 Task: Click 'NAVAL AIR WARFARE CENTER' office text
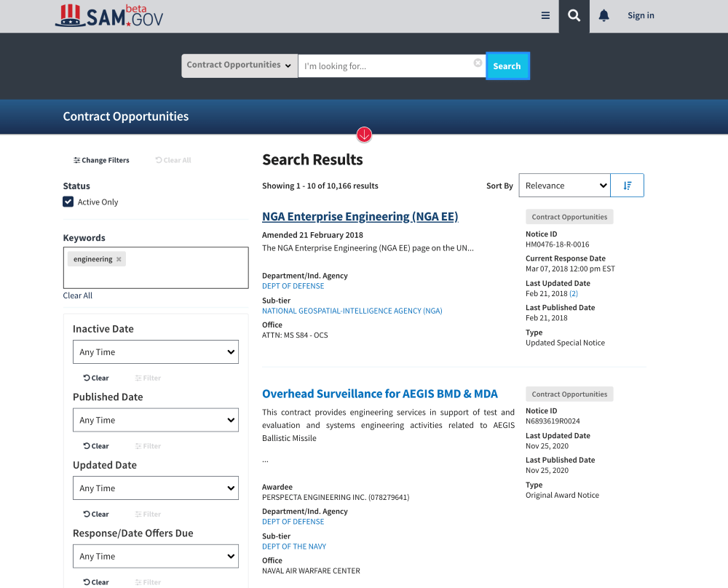311,571
